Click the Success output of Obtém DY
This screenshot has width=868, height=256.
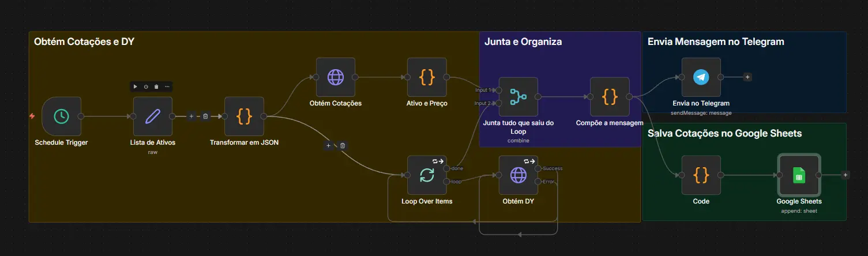(x=538, y=169)
